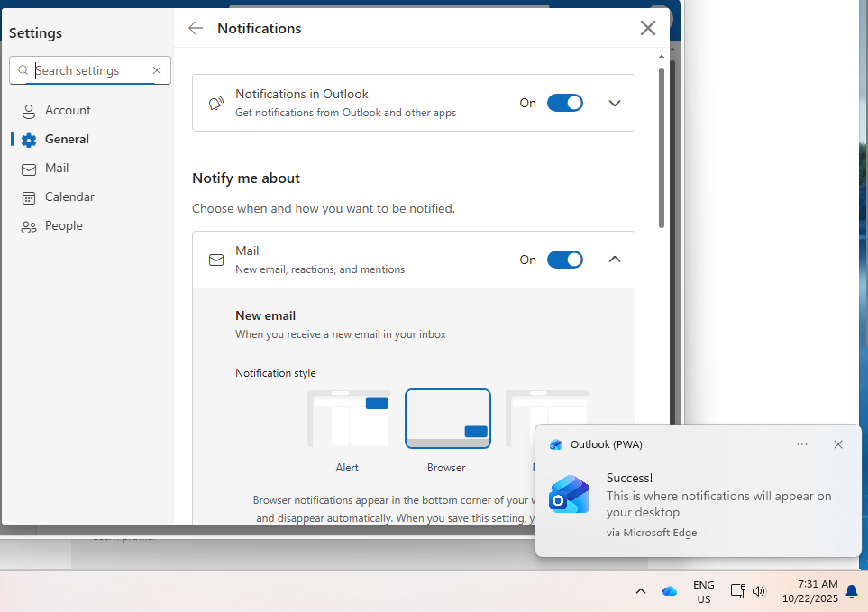The image size is (868, 612).
Task: Click the Outlook logo in the desktop notification
Action: [x=569, y=494]
